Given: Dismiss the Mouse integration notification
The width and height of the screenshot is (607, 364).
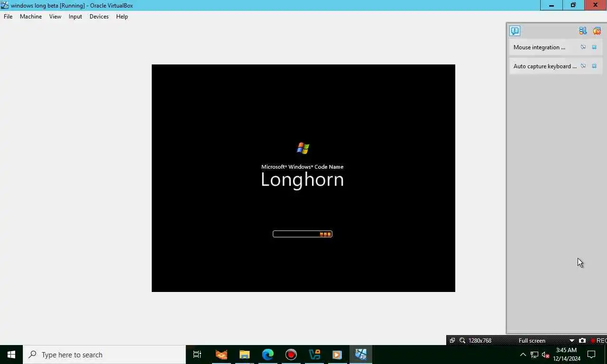Looking at the screenshot, I should tap(594, 47).
